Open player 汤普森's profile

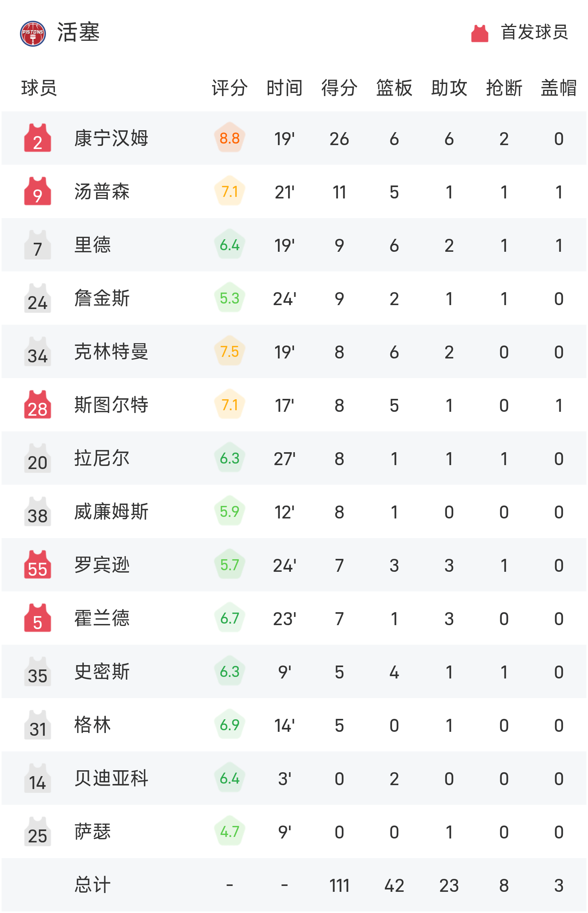[102, 191]
